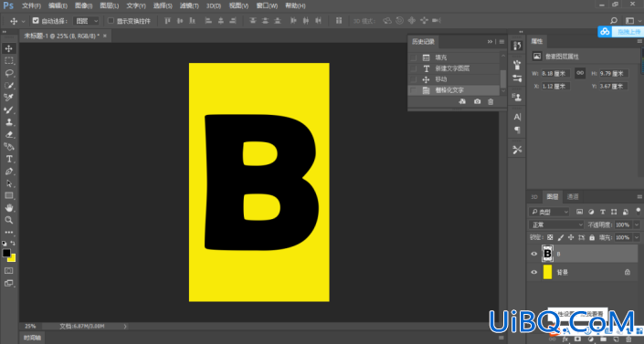The height and width of the screenshot is (344, 644).
Task: Open opacity slider dropdown arrow
Action: click(637, 224)
